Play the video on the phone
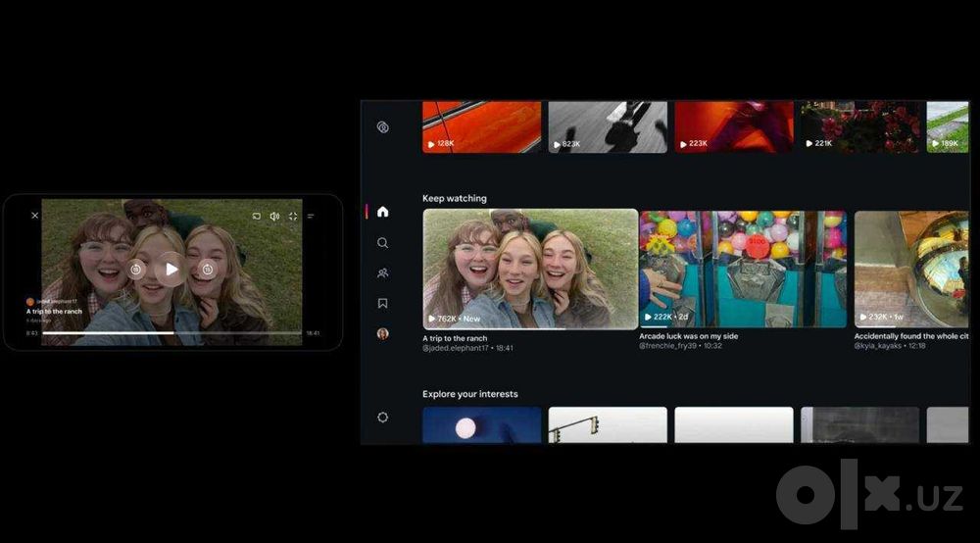This screenshot has width=980, height=543. pos(171,270)
